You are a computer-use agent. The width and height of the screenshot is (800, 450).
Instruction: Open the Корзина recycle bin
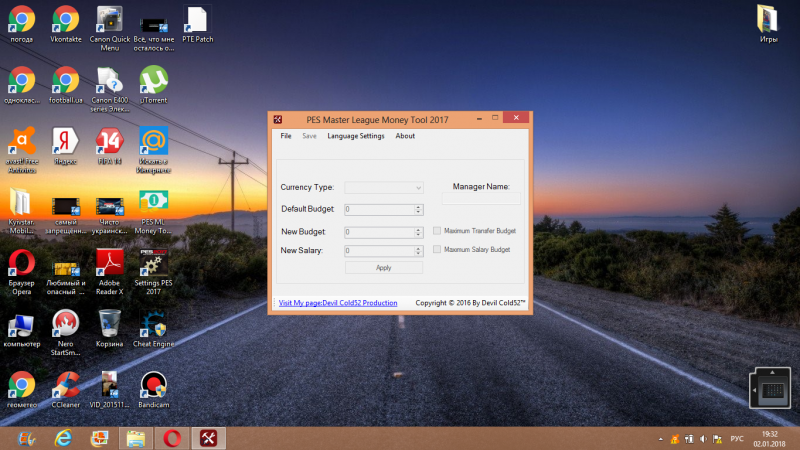click(110, 329)
